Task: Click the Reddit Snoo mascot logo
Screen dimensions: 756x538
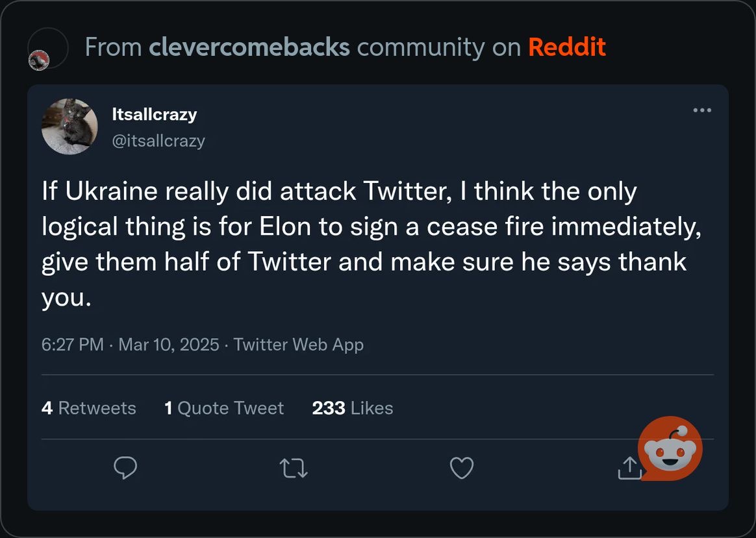Action: (670, 448)
